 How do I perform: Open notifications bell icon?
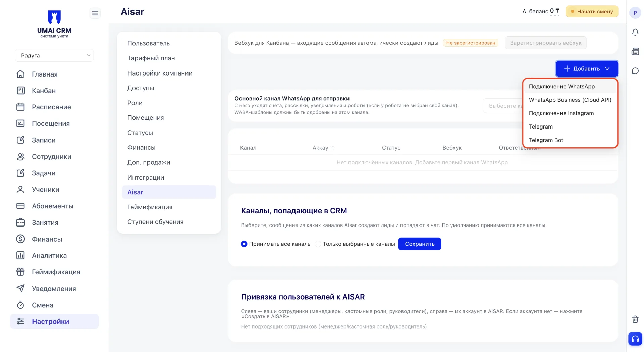click(x=635, y=32)
